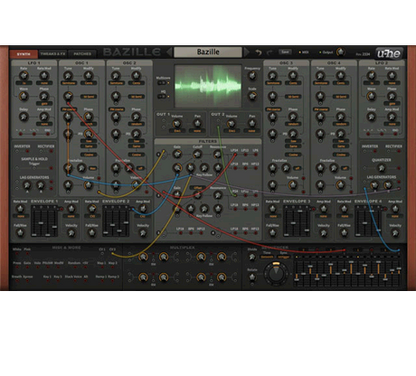Click the large sequencer step dial
Screen dimensions: 416x376
click(x=276, y=273)
